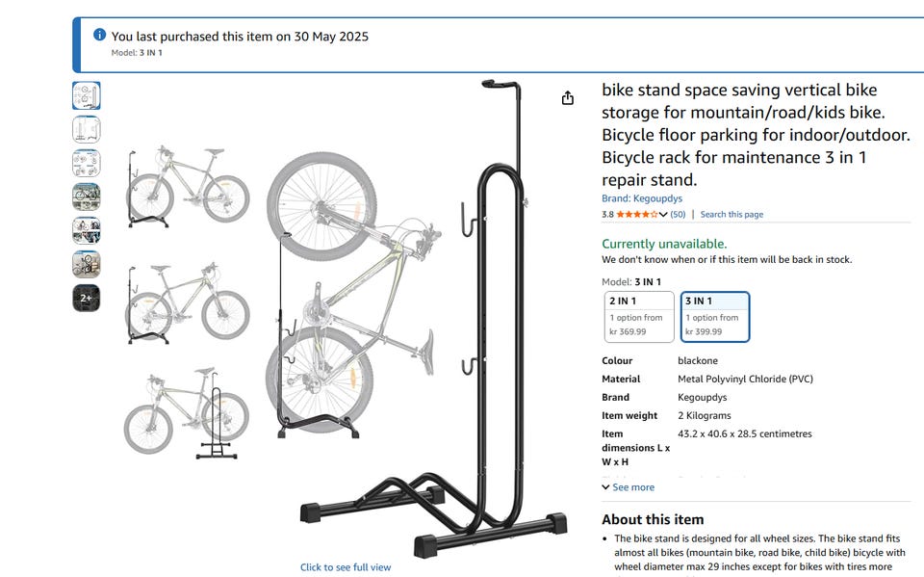This screenshot has height=577, width=924.
Task: Select the first product thumbnail
Action: click(x=87, y=95)
